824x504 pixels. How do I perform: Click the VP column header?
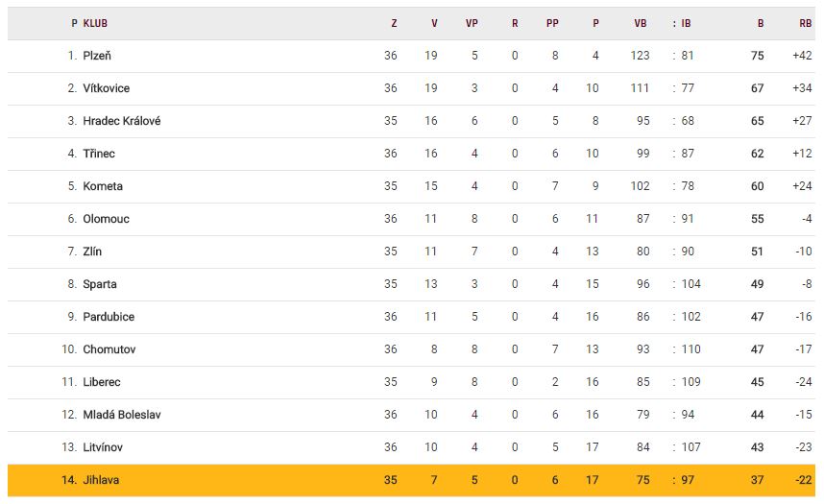(x=472, y=23)
